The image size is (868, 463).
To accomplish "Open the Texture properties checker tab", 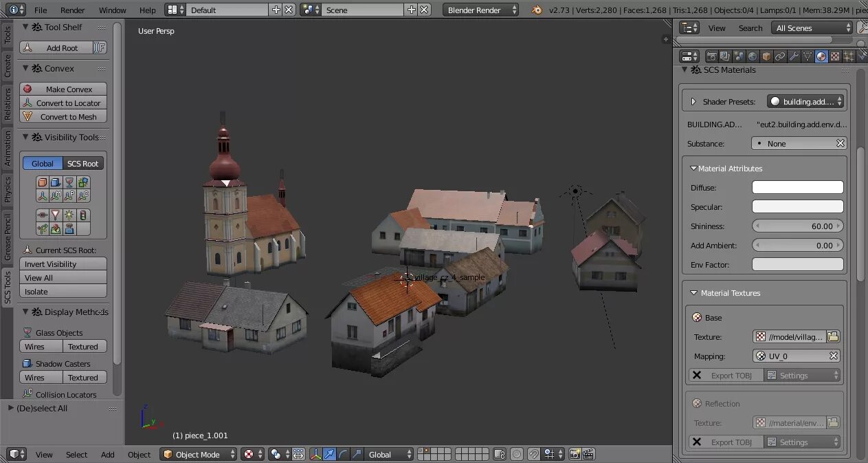I will [835, 56].
